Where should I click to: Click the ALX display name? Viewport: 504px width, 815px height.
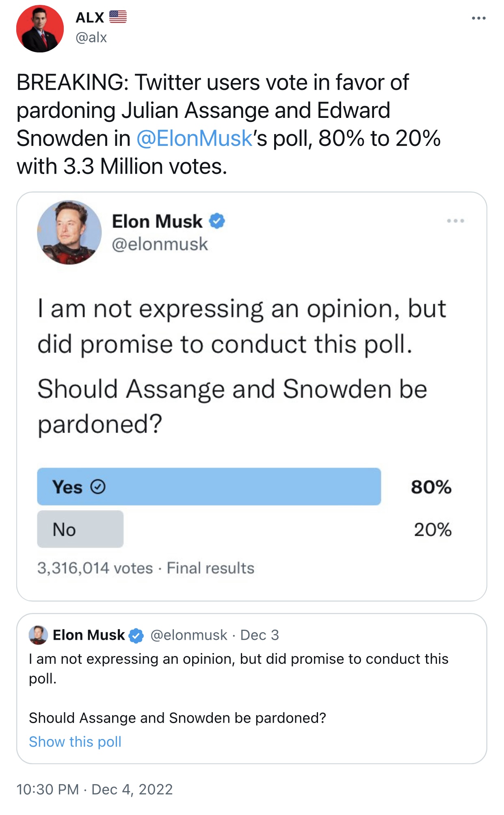pos(90,17)
